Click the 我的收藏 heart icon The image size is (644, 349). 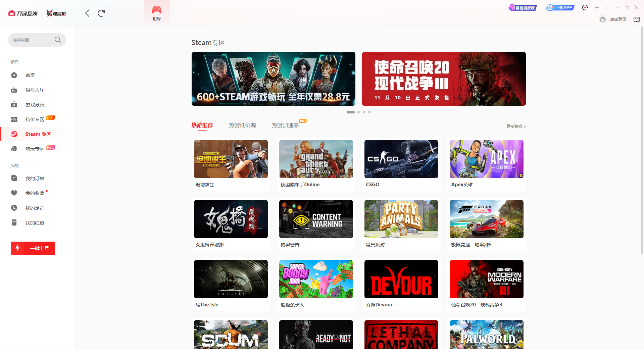pos(14,193)
